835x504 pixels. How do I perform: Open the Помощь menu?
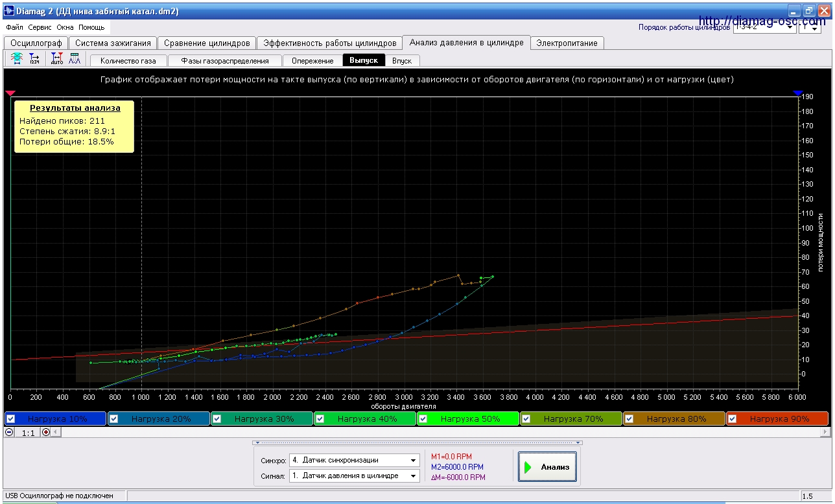click(91, 28)
